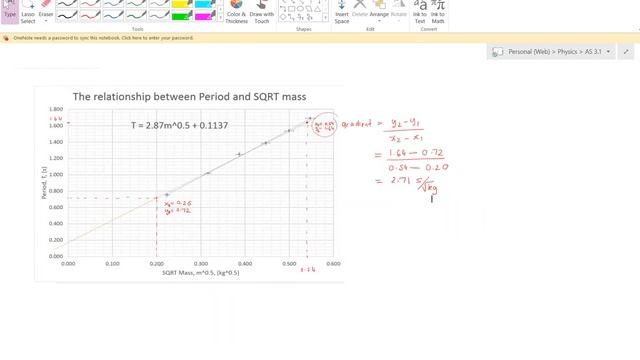640x360 pixels.
Task: Pick the black pen in the top row
Action: pos(67,4)
